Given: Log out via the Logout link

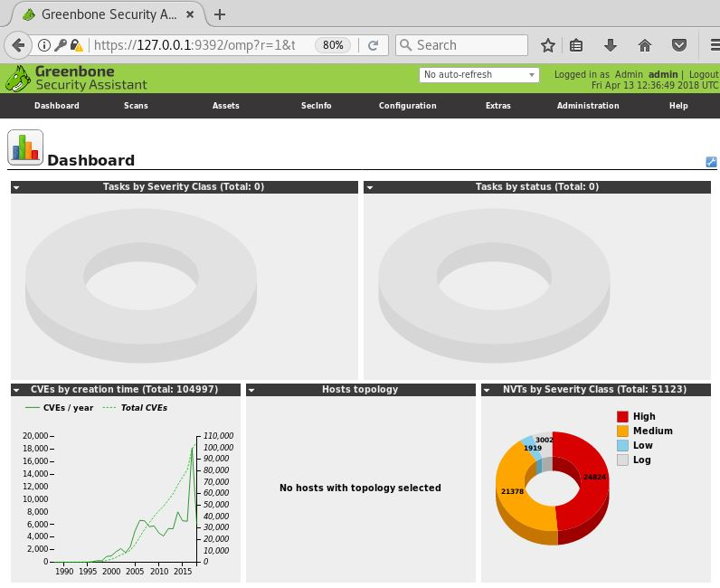Looking at the screenshot, I should click(704, 74).
